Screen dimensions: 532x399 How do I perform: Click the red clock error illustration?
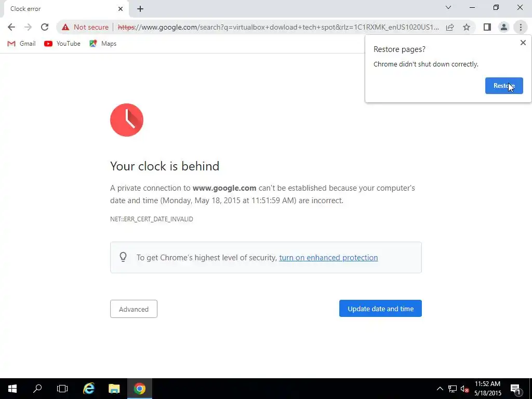click(x=127, y=120)
